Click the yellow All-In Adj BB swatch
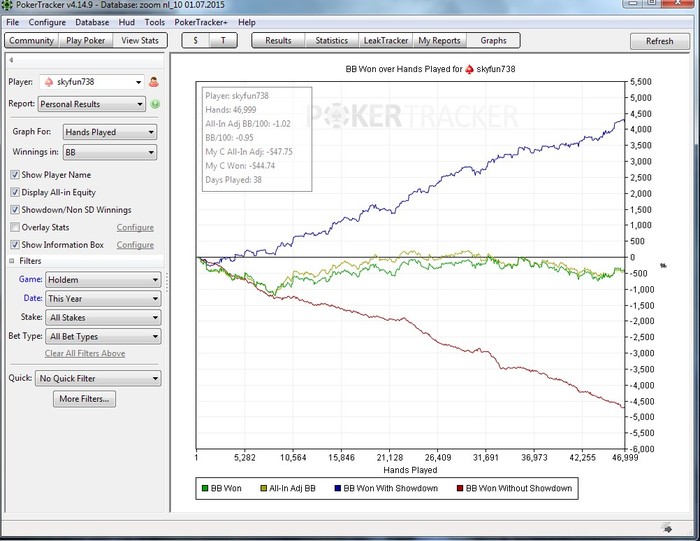The width and height of the screenshot is (700, 541). (263, 488)
